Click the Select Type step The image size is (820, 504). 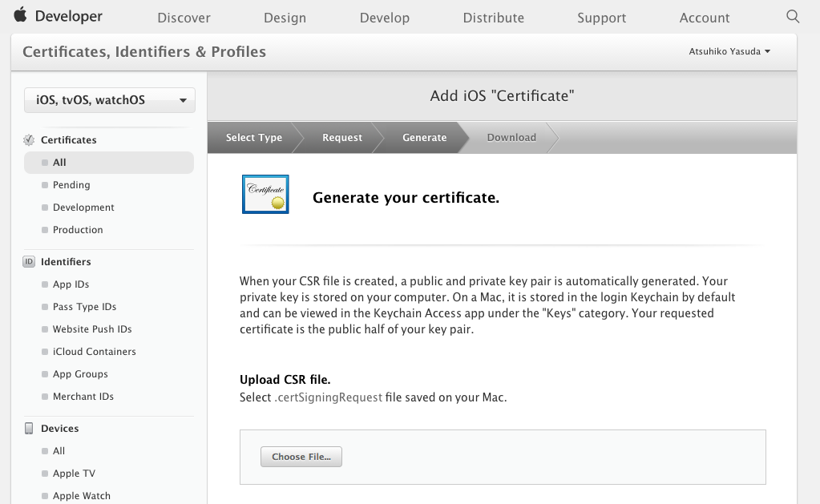pos(253,138)
